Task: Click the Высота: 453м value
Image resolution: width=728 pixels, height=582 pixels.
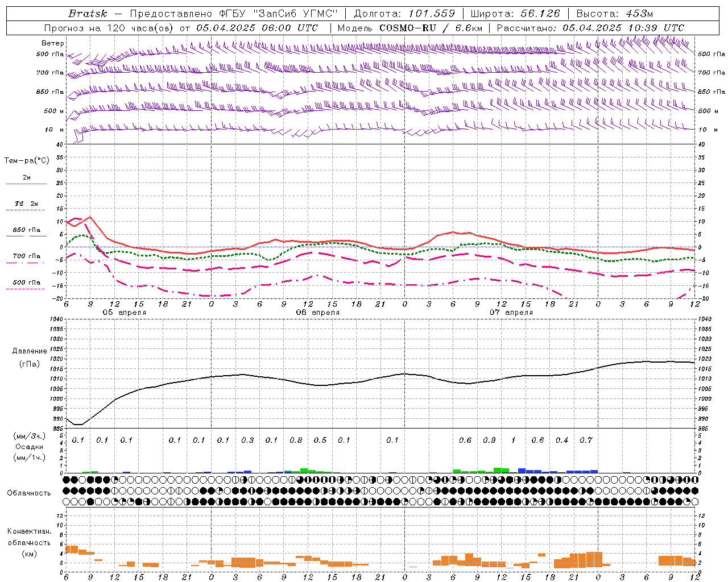Action: [x=615, y=14]
